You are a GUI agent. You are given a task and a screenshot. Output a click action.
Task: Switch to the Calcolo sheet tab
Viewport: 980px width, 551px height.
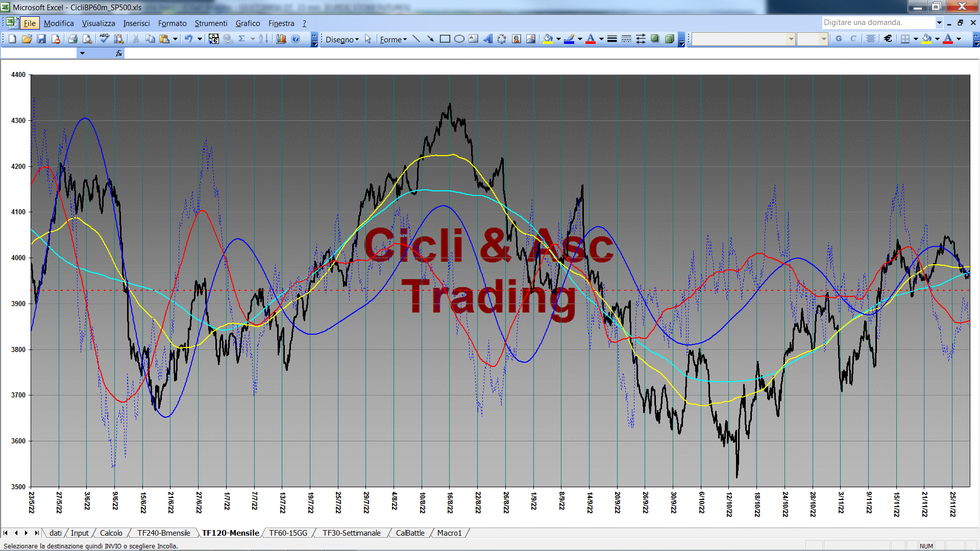[111, 533]
